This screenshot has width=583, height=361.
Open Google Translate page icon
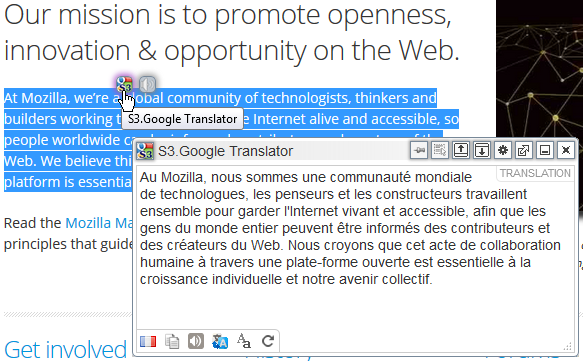click(x=220, y=341)
